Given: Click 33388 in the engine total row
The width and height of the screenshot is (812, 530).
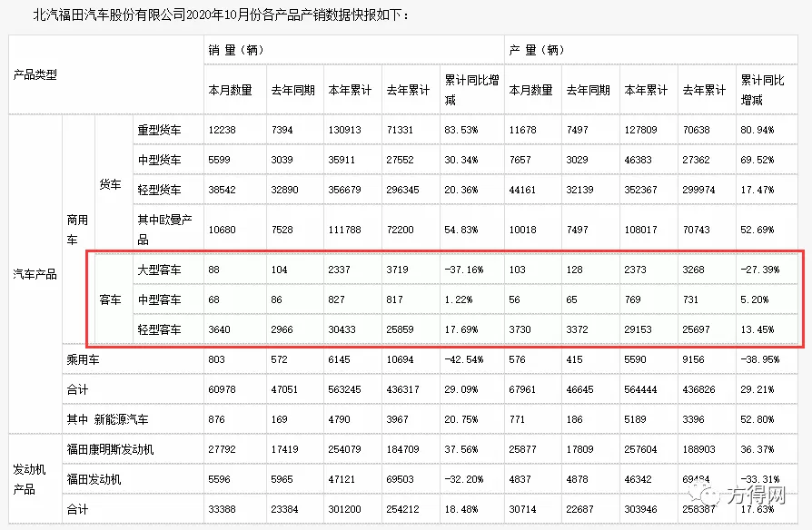Looking at the screenshot, I should pos(223,509).
